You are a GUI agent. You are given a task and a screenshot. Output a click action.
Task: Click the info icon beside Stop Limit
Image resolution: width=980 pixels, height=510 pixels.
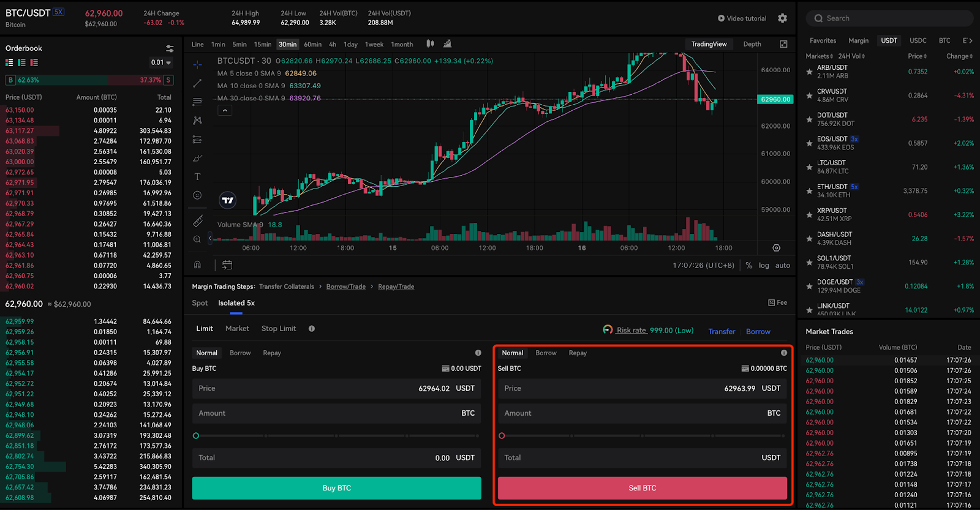(312, 329)
